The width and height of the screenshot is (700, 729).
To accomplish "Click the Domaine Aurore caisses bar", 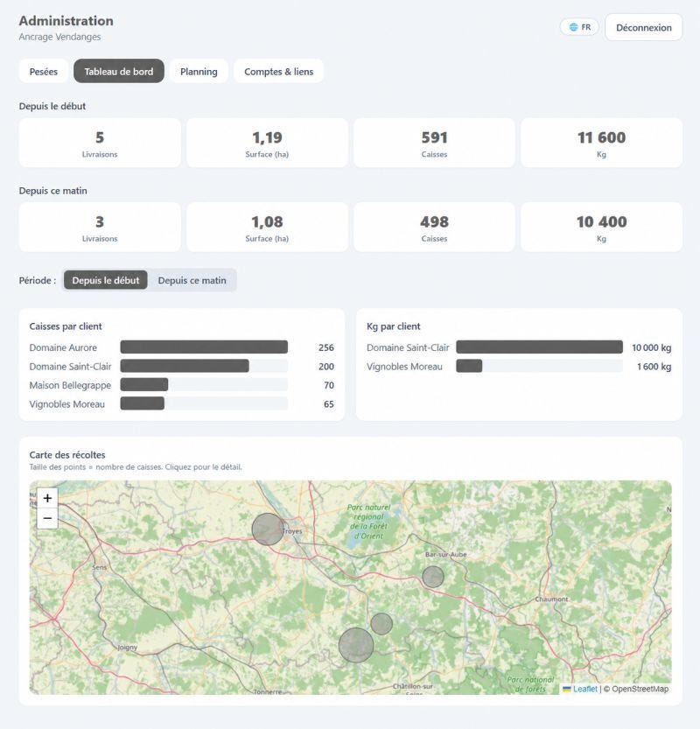I will (x=204, y=347).
